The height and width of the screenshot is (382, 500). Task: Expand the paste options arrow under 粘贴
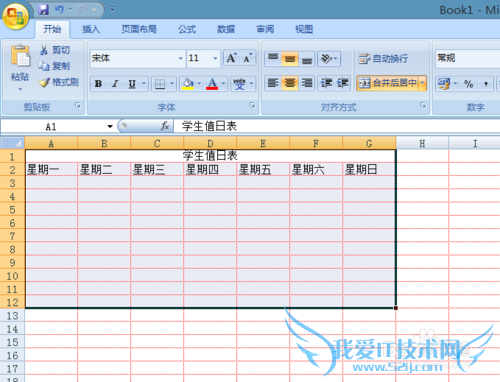(20, 89)
